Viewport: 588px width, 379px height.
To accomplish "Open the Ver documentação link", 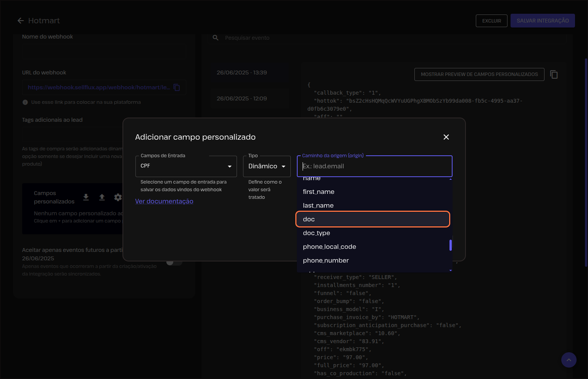I will [164, 201].
